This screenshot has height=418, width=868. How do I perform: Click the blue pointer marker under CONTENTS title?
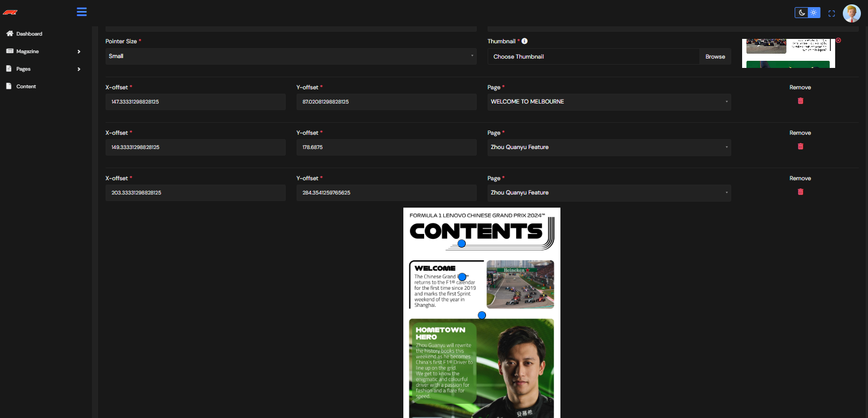click(461, 244)
